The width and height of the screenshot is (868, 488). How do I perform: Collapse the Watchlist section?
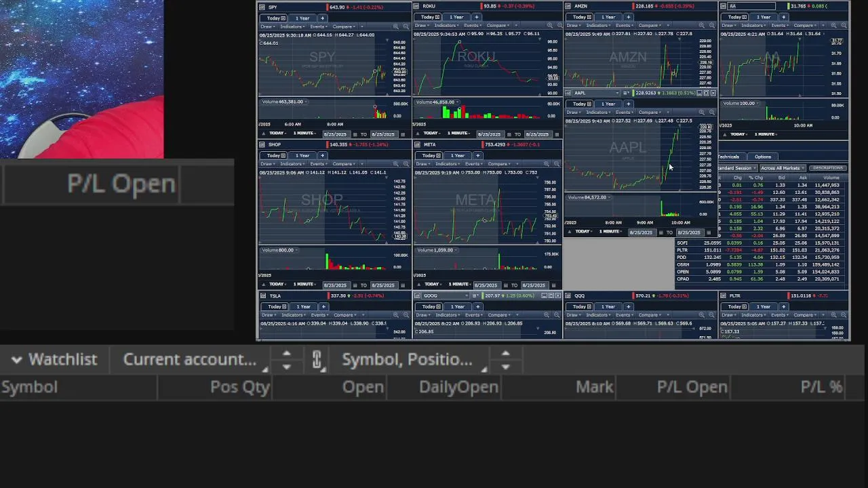[x=17, y=360]
